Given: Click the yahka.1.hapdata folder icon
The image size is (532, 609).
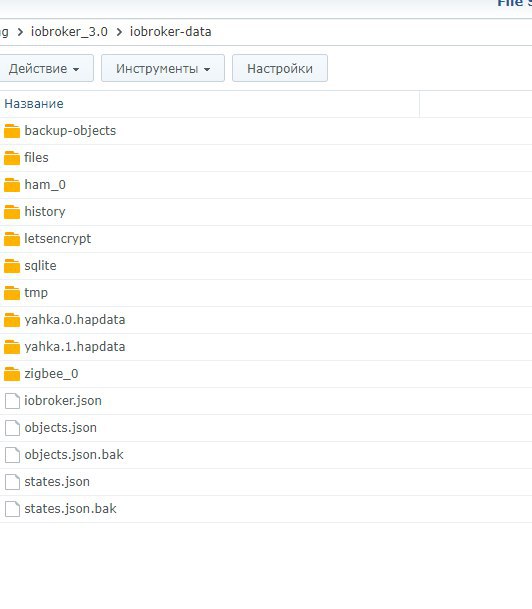Looking at the screenshot, I should coord(12,347).
